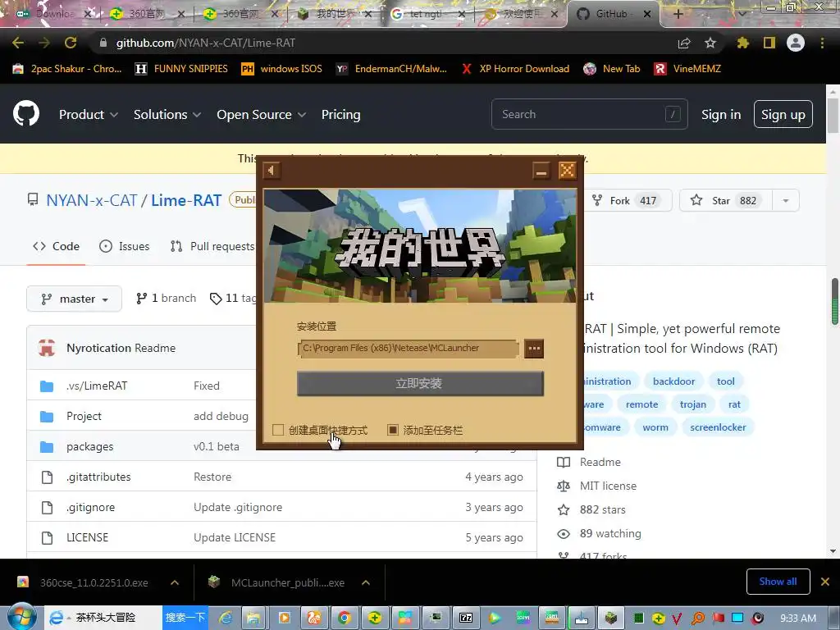Image resolution: width=840 pixels, height=630 pixels.
Task: Expand options for MCLauncher download item
Action: 366,582
